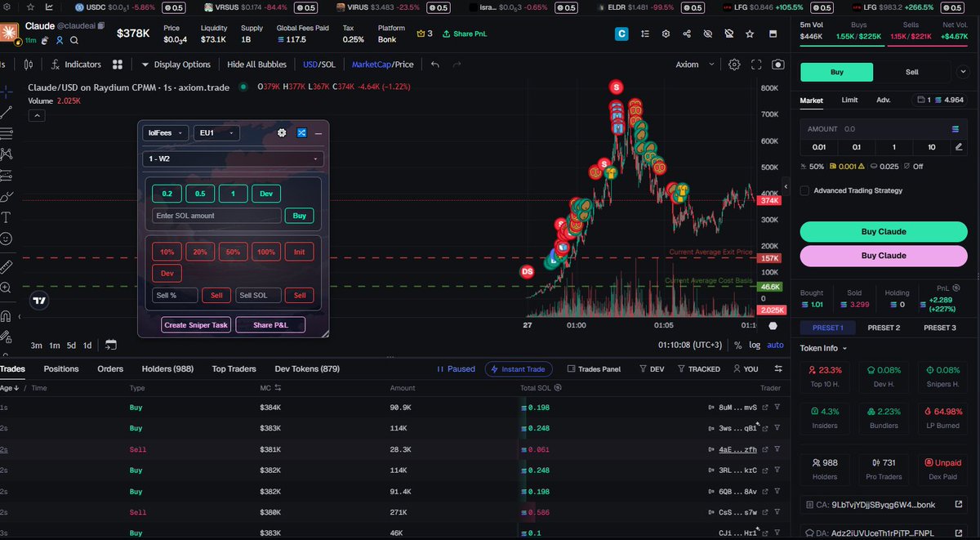Expand the 1 - W2 wallet dropdown
This screenshot has width=980, height=540.
(233, 158)
